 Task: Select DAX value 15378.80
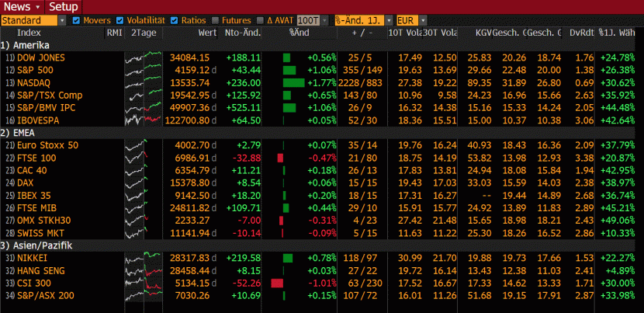[189, 183]
